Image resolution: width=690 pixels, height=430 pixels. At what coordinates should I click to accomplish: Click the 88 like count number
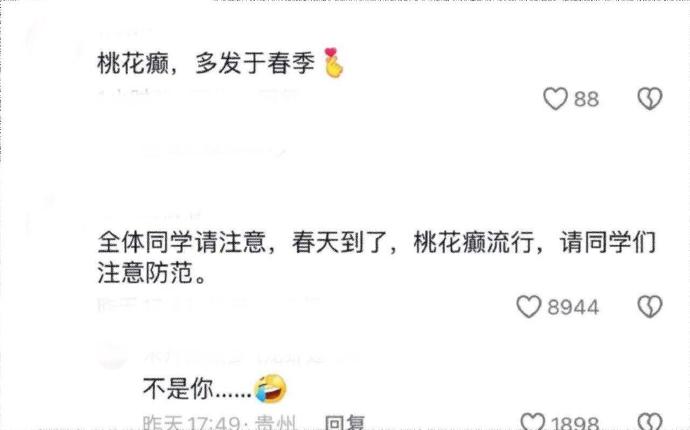(x=586, y=99)
